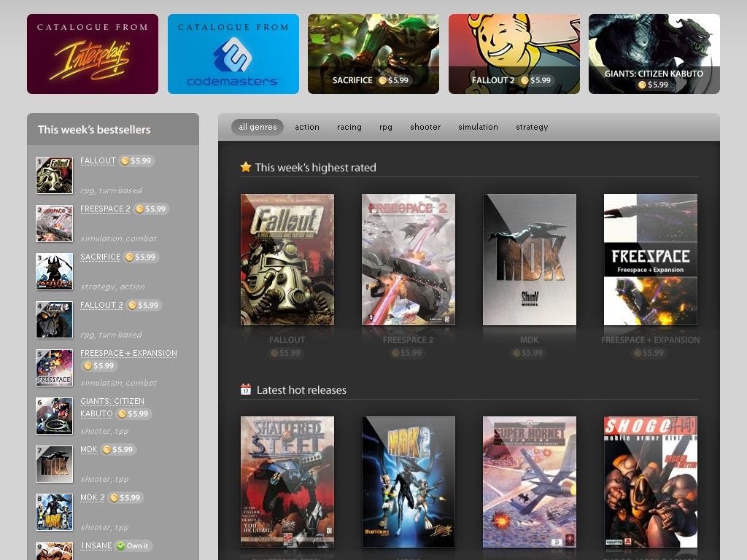Open the Shattered Steel cover in hot releases
747x560 pixels.
(x=287, y=481)
